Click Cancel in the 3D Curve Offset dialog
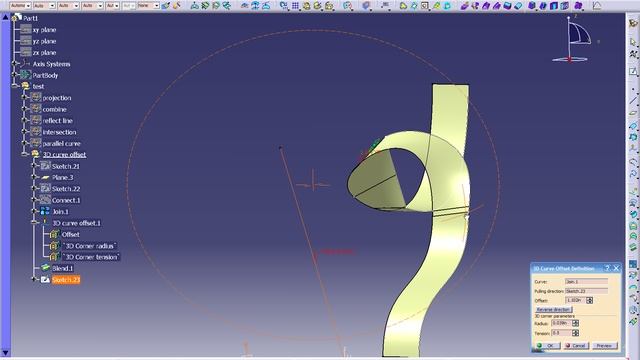 pyautogui.click(x=576, y=346)
